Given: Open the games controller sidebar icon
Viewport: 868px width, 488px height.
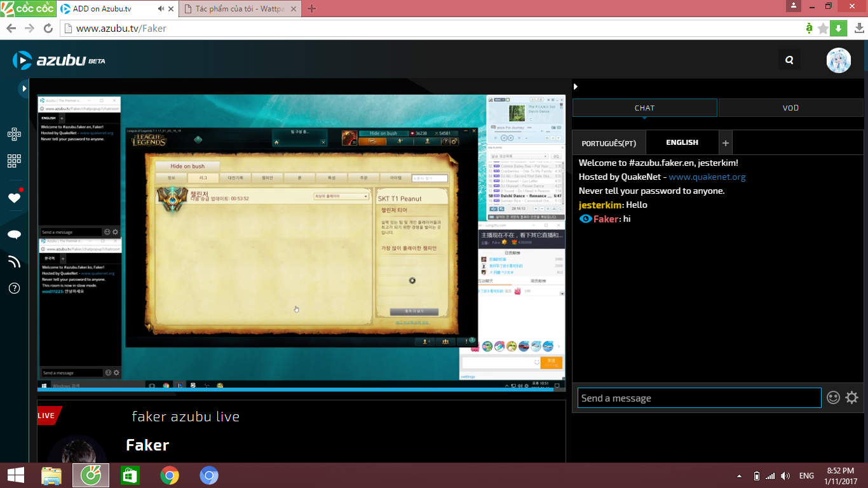Looking at the screenshot, I should tap(14, 134).
